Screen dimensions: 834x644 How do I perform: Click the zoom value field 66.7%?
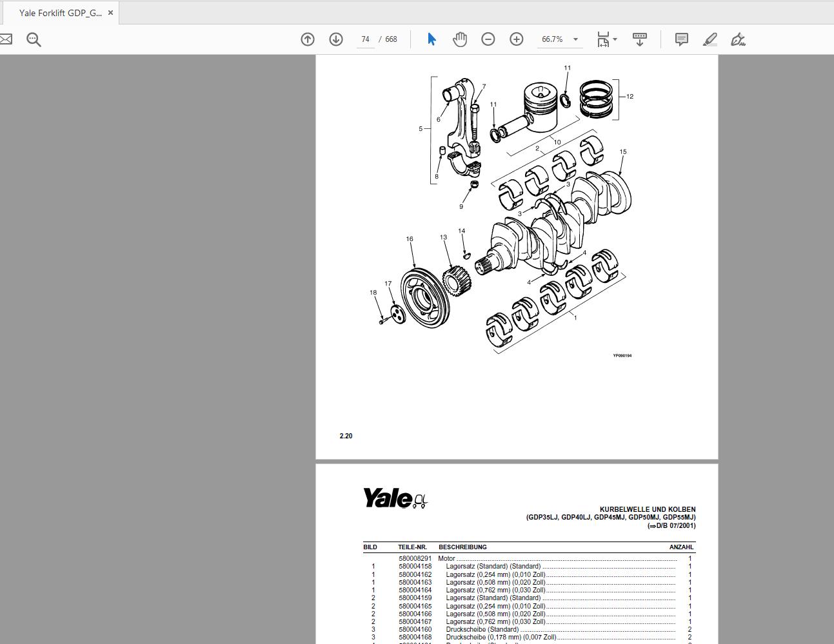coord(552,39)
